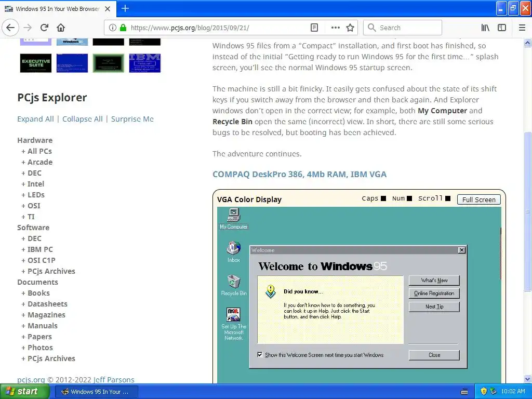Expand the Datasheets tree node
The image size is (532, 399).
tap(45, 304)
